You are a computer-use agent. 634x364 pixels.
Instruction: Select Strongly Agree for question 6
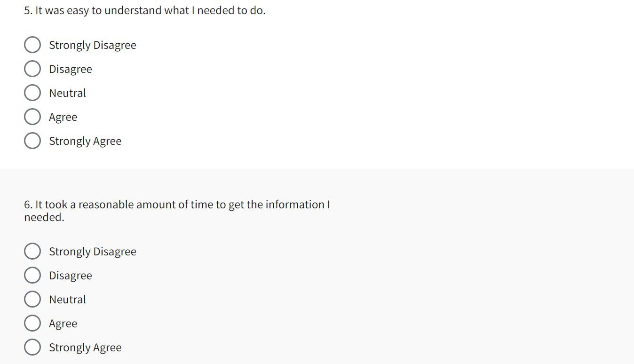tap(32, 348)
